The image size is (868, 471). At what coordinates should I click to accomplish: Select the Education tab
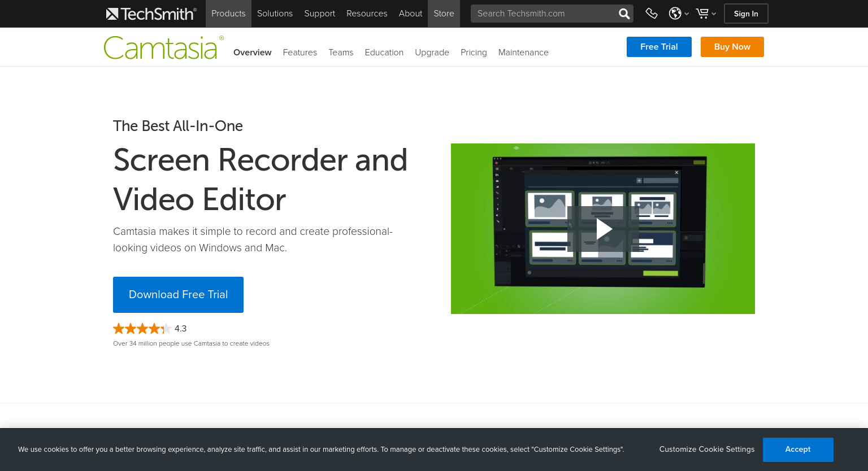[x=384, y=53]
